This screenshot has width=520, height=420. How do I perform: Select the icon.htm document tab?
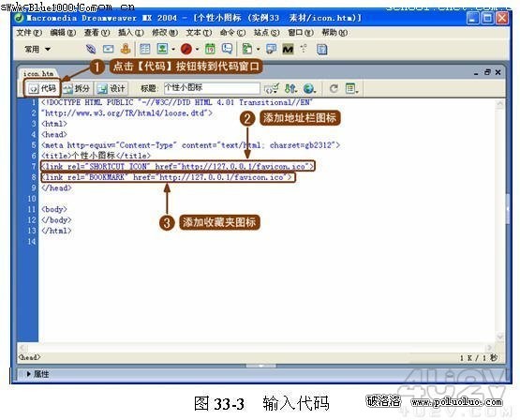[37, 73]
